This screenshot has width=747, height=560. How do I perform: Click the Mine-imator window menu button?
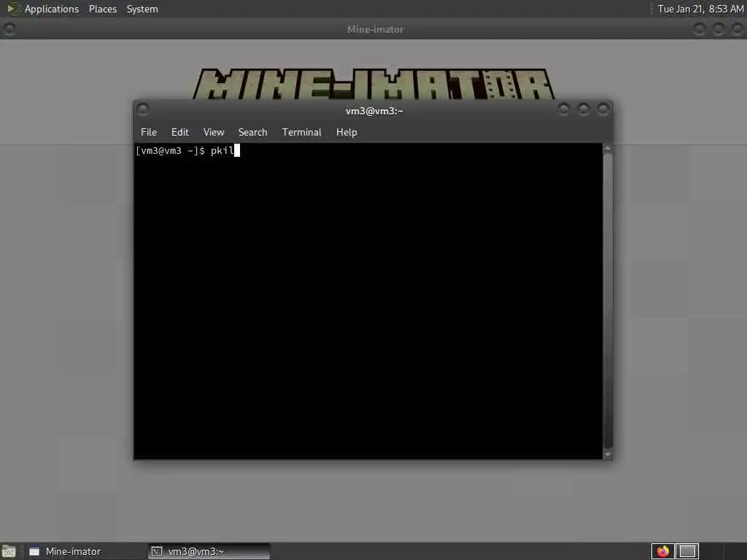[x=9, y=29]
